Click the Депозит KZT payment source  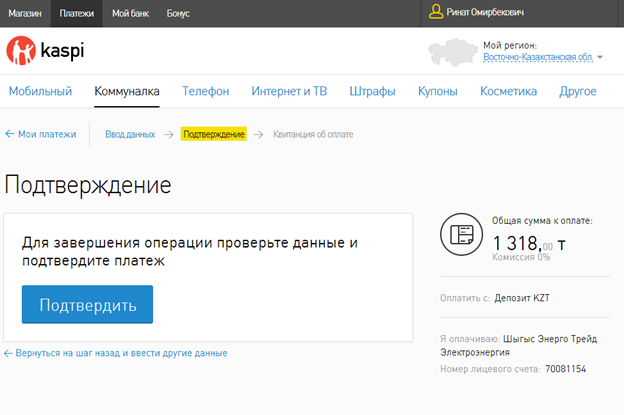coord(522,298)
